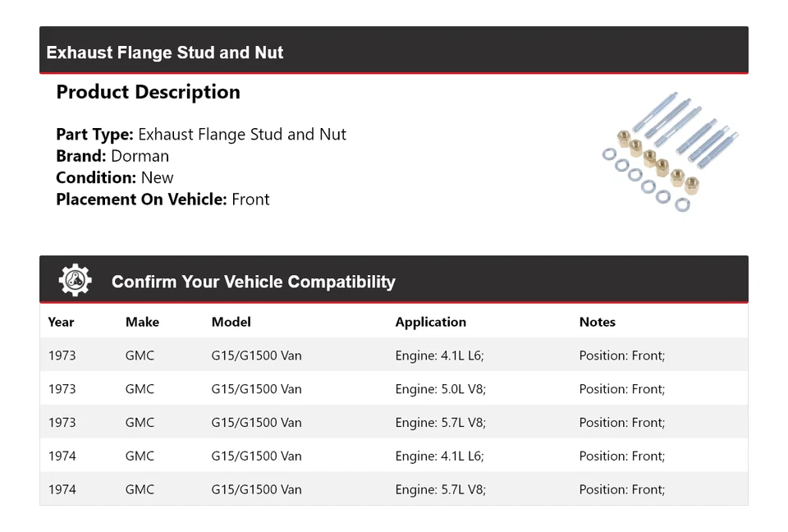Select the Notes column header
788x532 pixels.
click(x=597, y=322)
